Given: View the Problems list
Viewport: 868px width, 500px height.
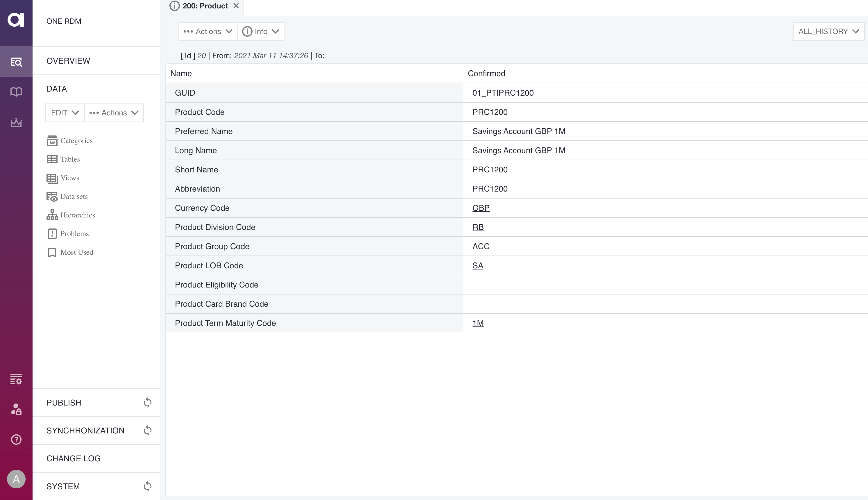Looking at the screenshot, I should coord(74,233).
